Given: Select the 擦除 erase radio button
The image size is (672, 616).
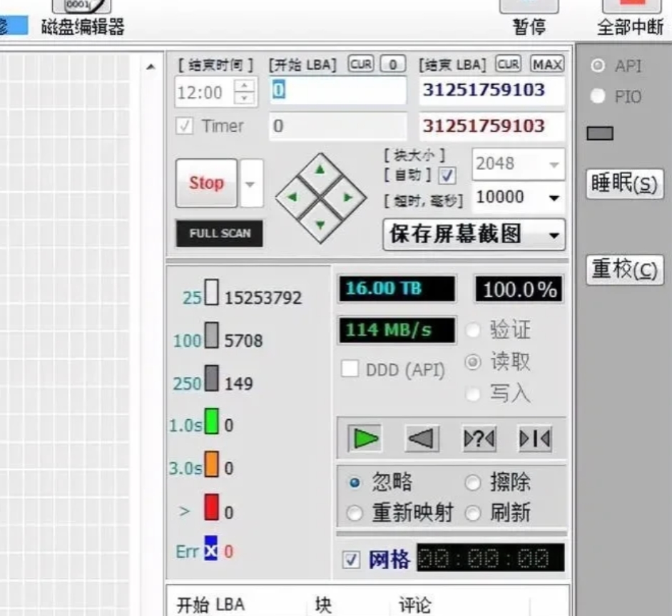Looking at the screenshot, I should pos(473,483).
